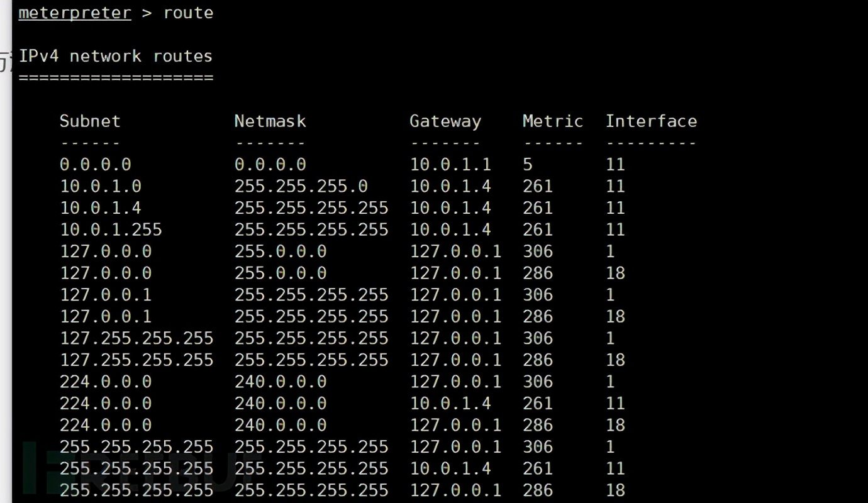Image resolution: width=868 pixels, height=503 pixels.
Task: Click the Metric column header
Action: click(553, 121)
